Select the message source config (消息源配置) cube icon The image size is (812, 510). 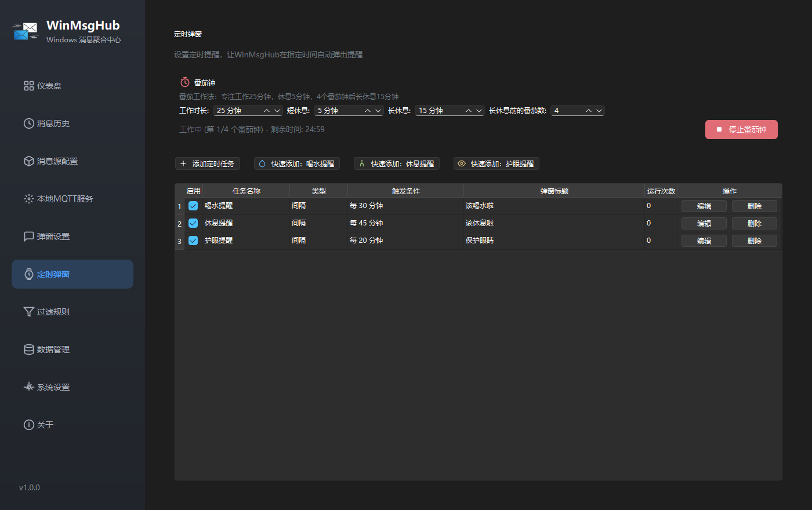pyautogui.click(x=28, y=161)
